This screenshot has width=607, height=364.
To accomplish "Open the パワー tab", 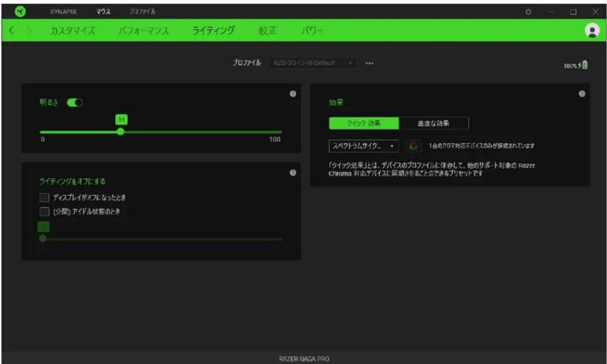I will (x=312, y=31).
